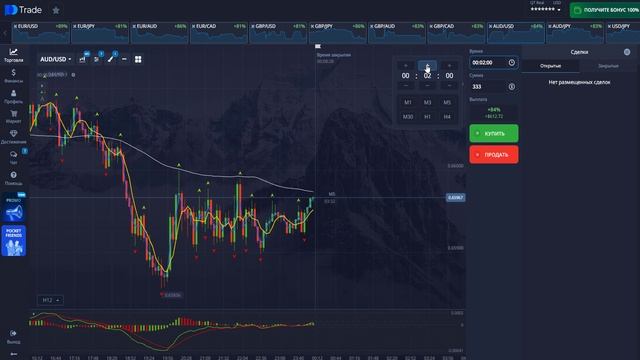Switch to the EUR/CAD favorite asset
The height and width of the screenshot is (360, 640).
point(219,33)
